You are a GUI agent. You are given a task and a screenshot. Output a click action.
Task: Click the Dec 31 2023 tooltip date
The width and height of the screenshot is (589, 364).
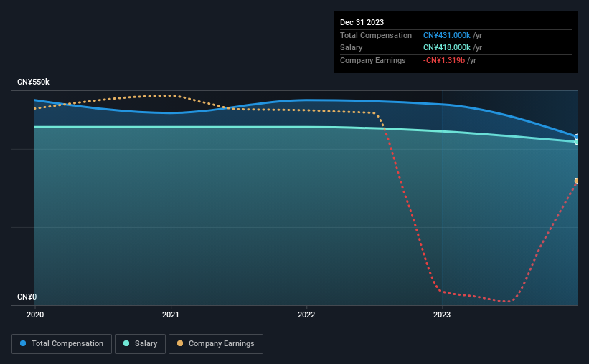(x=362, y=22)
